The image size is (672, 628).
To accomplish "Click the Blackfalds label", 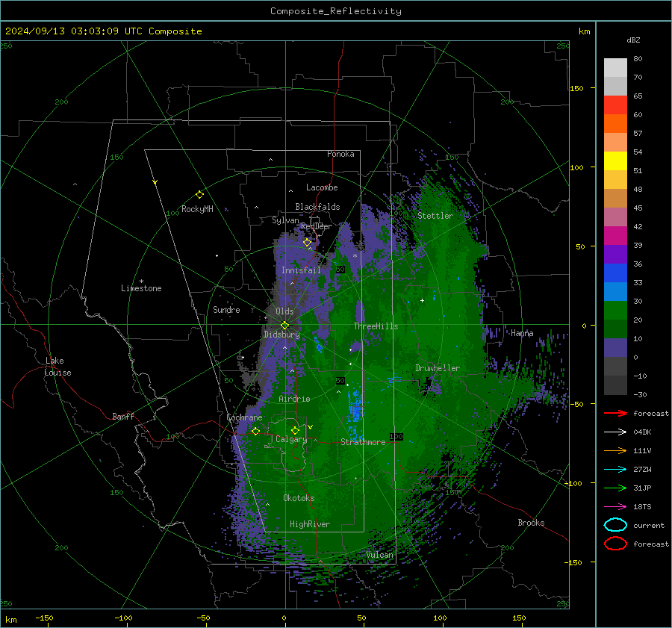I will [x=317, y=207].
